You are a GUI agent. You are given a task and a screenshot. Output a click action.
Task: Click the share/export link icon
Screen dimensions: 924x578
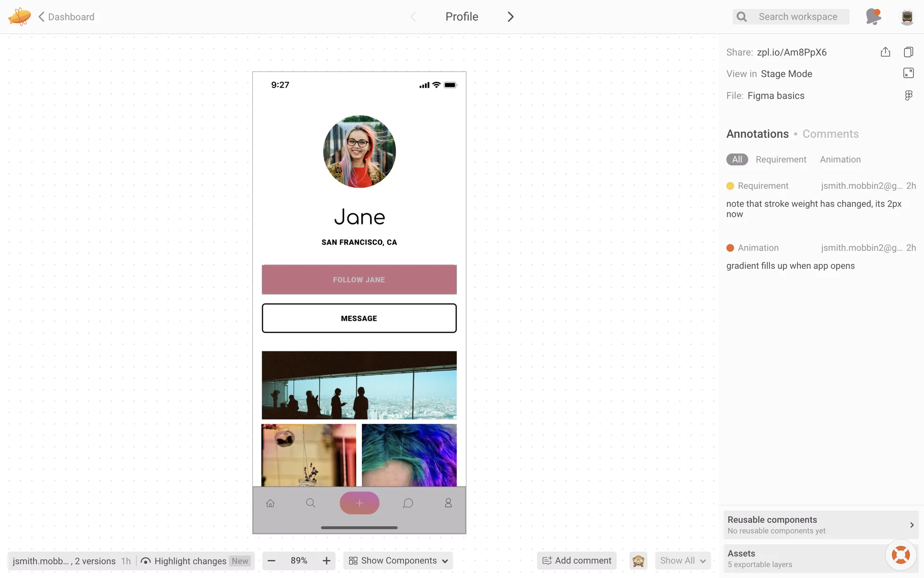[x=885, y=52]
